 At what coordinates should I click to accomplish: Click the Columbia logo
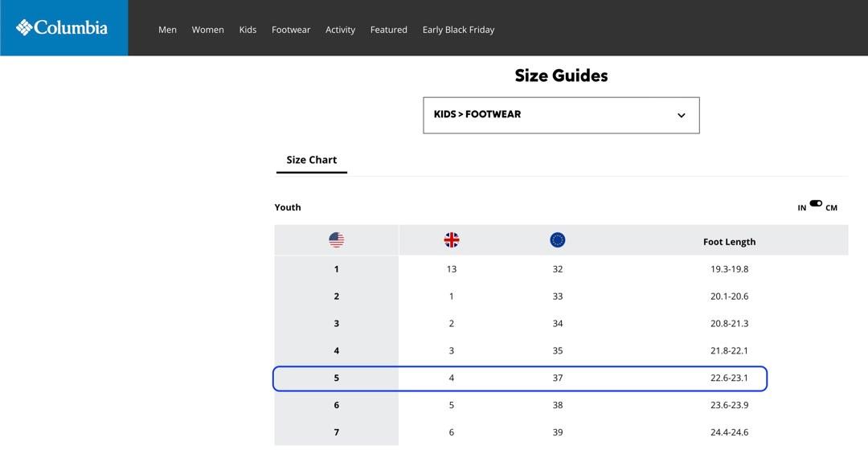(62, 27)
